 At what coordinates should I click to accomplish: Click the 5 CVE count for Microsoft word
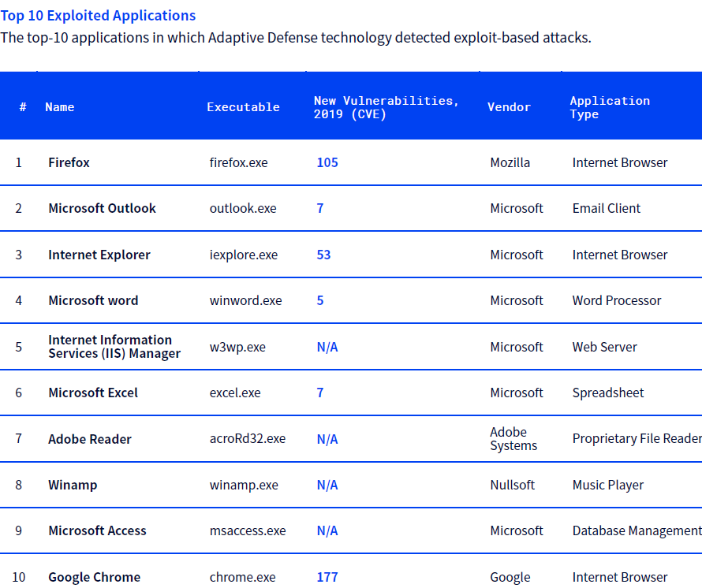pos(320,300)
